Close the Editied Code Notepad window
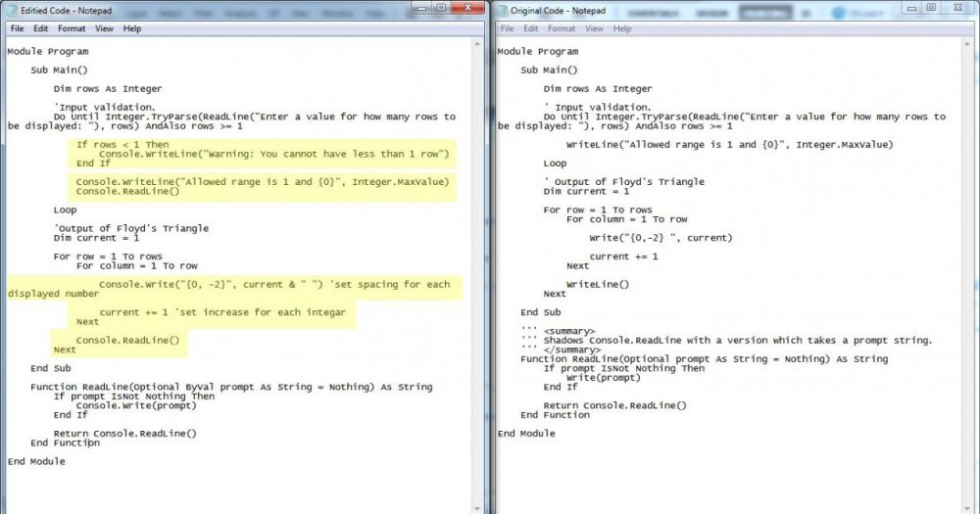 [467, 8]
